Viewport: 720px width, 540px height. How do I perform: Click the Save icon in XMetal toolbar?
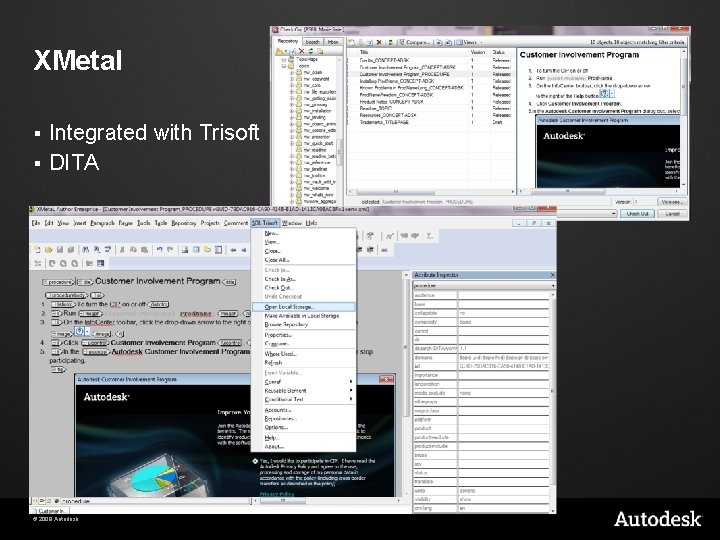click(60, 250)
